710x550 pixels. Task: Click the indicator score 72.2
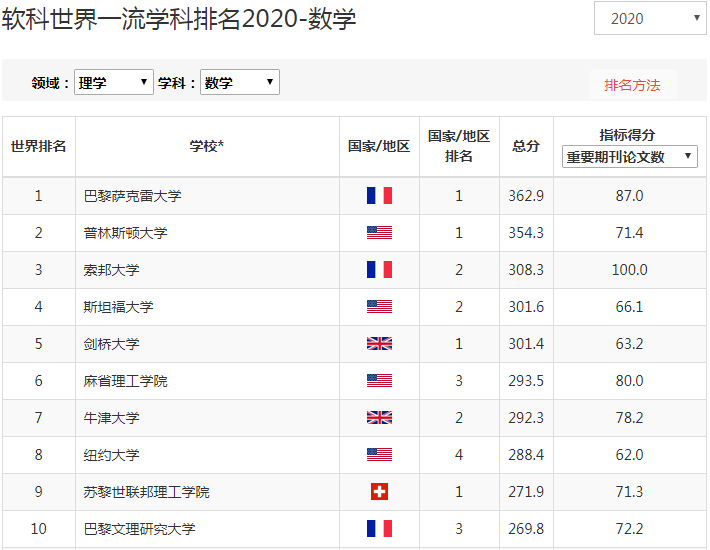[x=629, y=528]
